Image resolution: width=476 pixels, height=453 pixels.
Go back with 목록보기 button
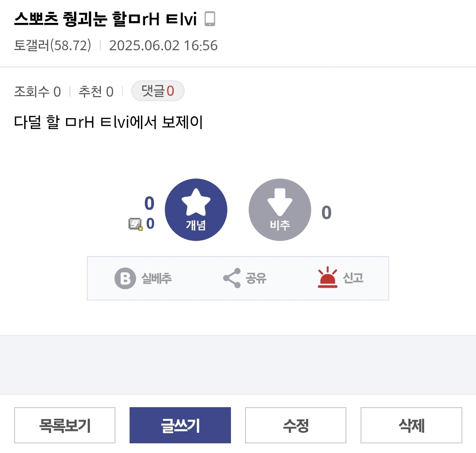pos(65,425)
